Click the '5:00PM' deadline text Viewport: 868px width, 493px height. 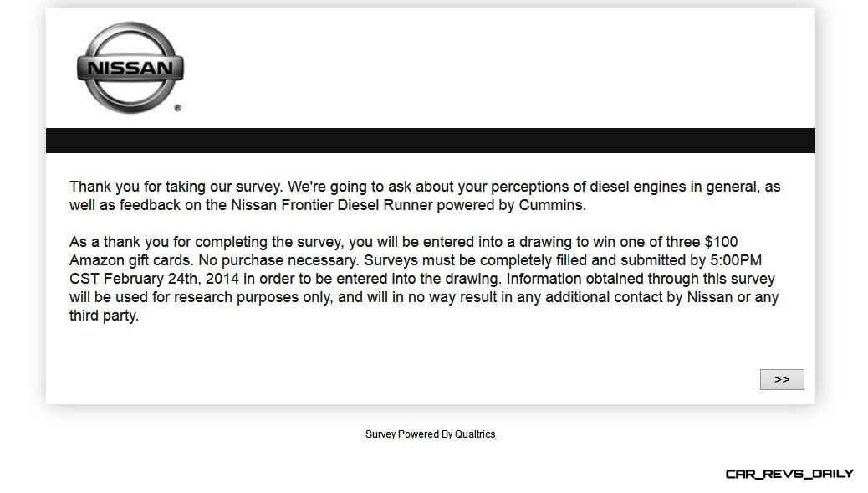click(736, 260)
